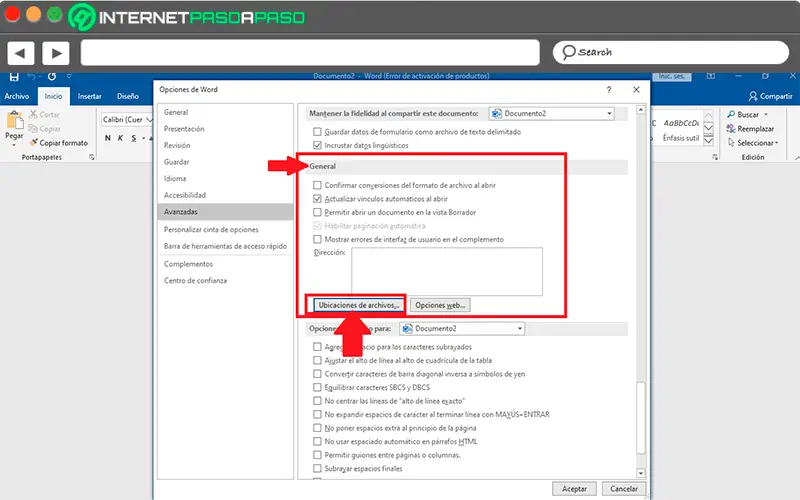Click inside the Dirección text box
Image resolution: width=800 pixels, height=500 pixels.
(447, 271)
